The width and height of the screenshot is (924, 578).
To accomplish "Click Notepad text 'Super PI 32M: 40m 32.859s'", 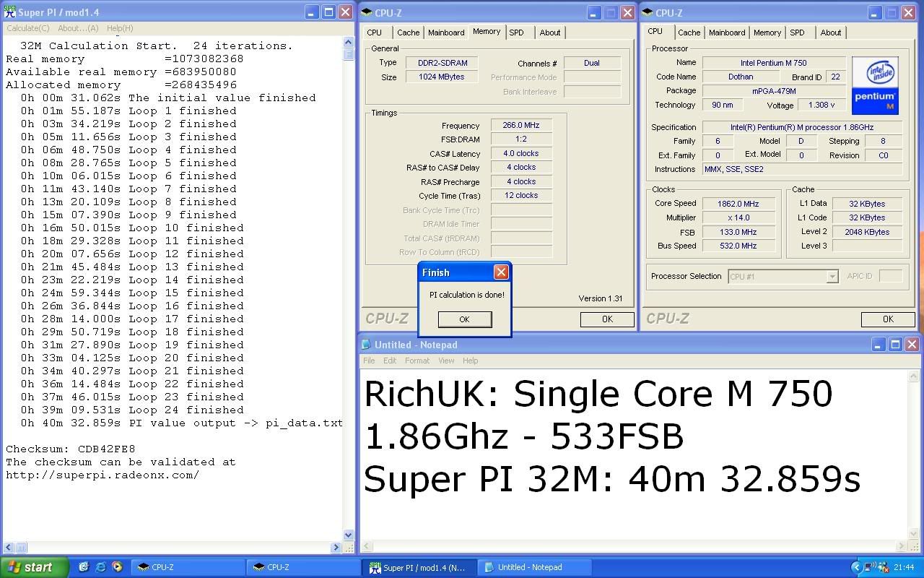I will pos(612,479).
